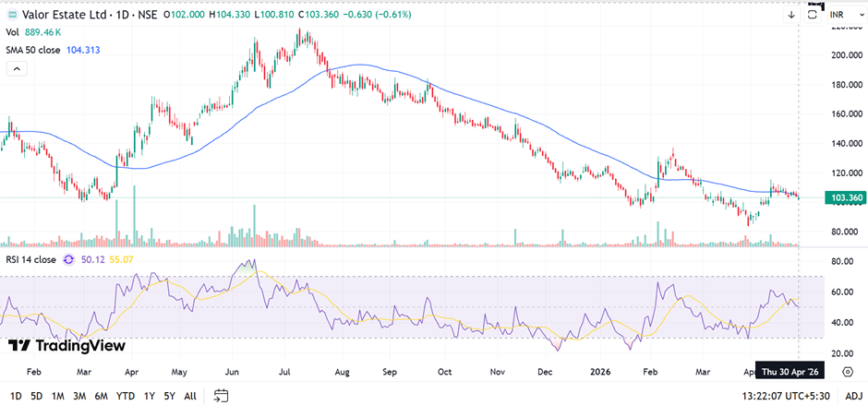Choose the 6M time range
Viewport: 868px width, 405px height.
click(101, 396)
